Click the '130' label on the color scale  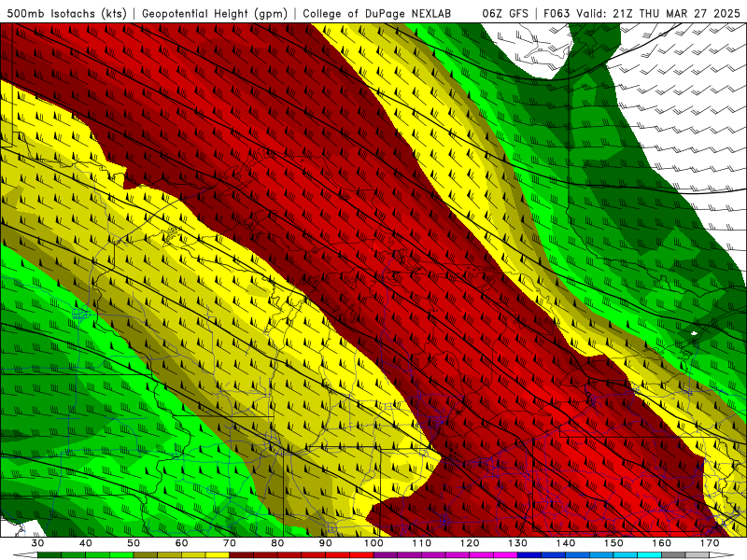518,543
